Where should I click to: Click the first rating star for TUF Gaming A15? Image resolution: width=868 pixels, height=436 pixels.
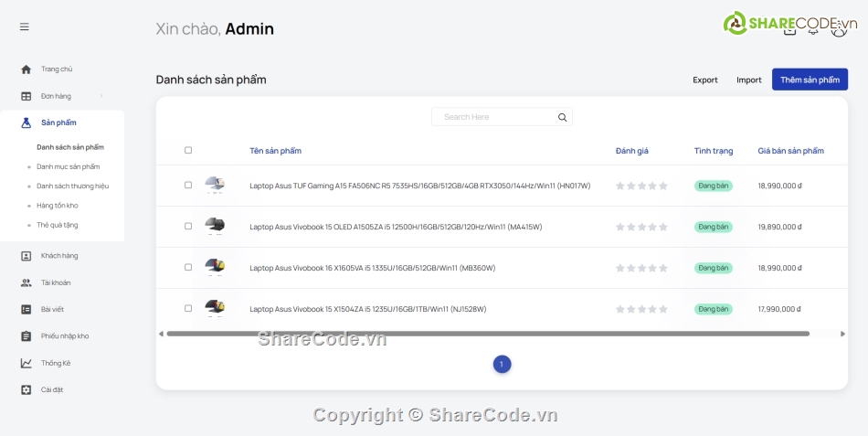[x=620, y=186]
